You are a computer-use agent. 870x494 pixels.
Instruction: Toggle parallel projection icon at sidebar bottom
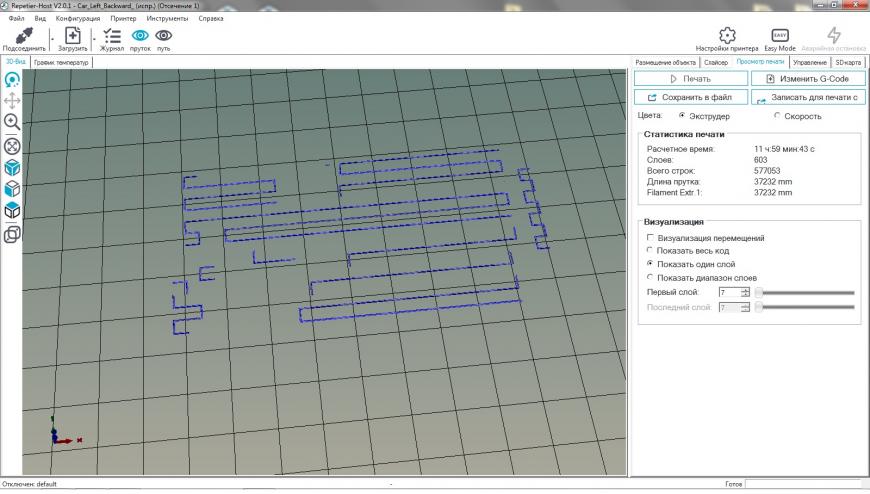point(12,234)
